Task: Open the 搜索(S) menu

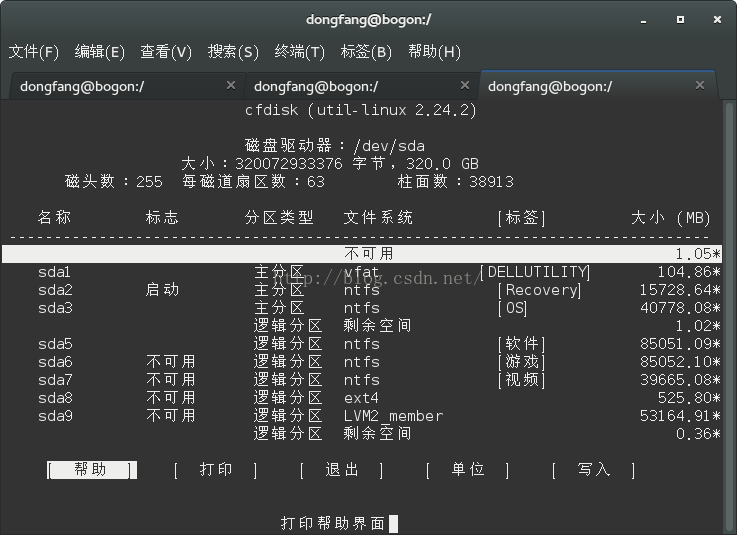Action: click(x=233, y=51)
